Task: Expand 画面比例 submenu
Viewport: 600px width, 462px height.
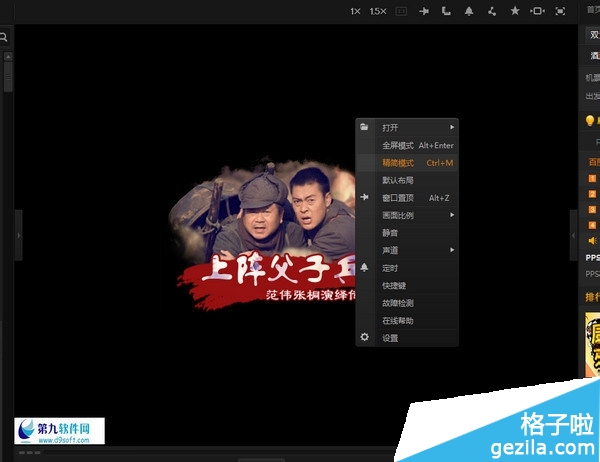Action: tap(407, 215)
